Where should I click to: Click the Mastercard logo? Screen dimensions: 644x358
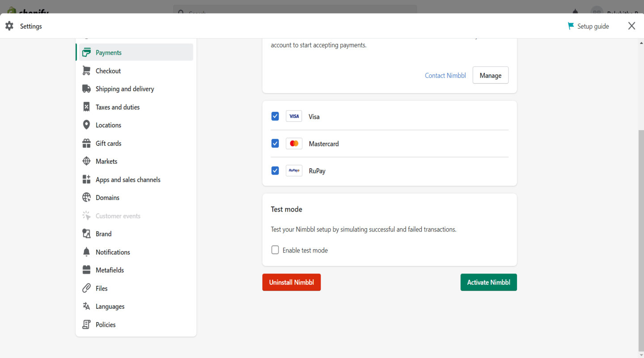[x=294, y=144]
